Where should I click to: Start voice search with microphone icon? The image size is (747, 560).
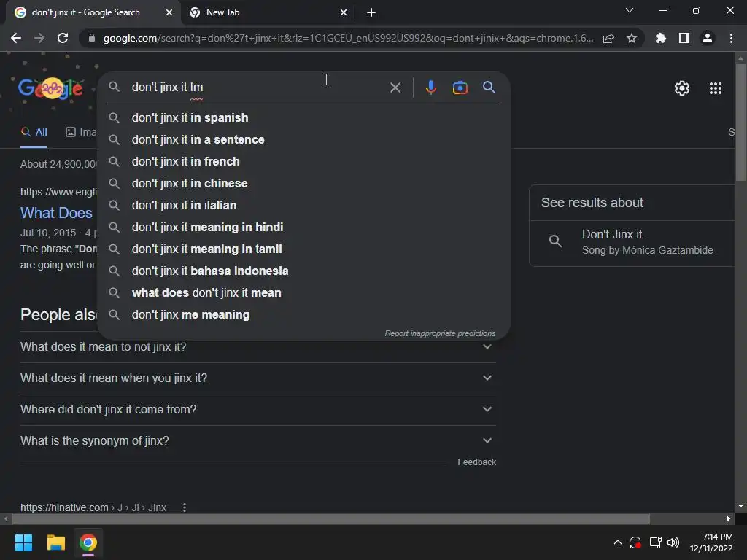pyautogui.click(x=430, y=87)
